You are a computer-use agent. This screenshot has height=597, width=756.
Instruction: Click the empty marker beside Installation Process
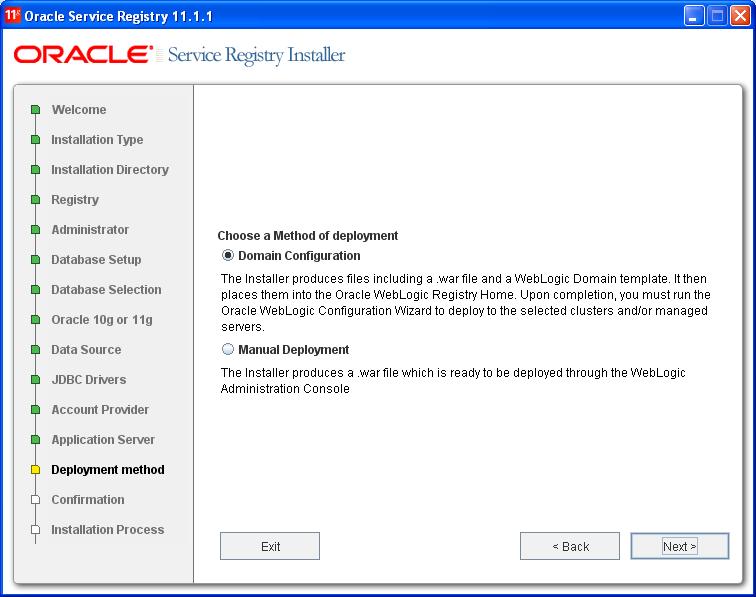[35, 529]
